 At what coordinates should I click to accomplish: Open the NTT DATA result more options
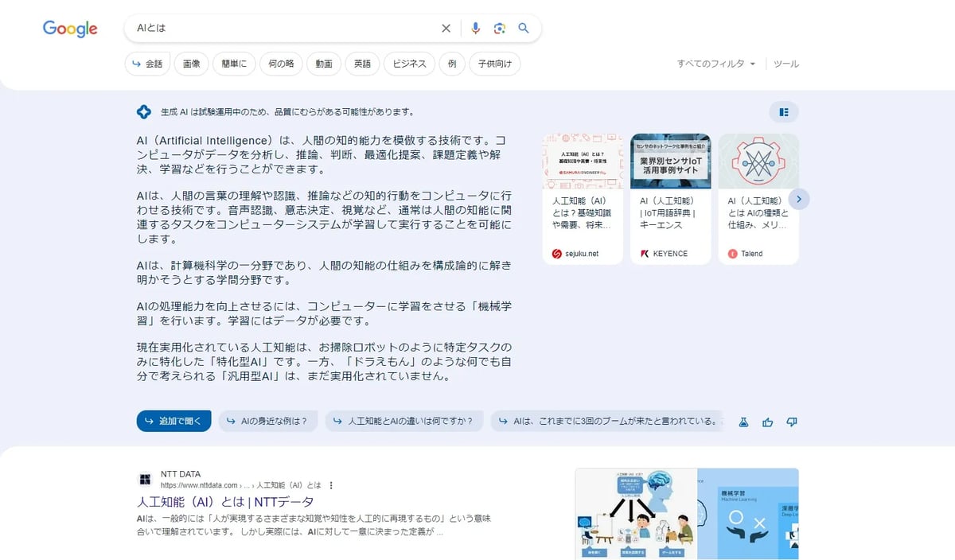[331, 485]
